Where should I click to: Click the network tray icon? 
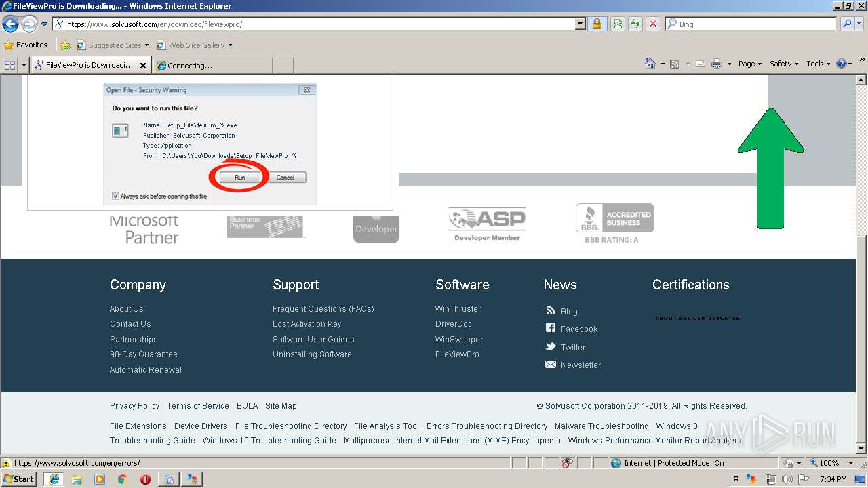pos(770,479)
